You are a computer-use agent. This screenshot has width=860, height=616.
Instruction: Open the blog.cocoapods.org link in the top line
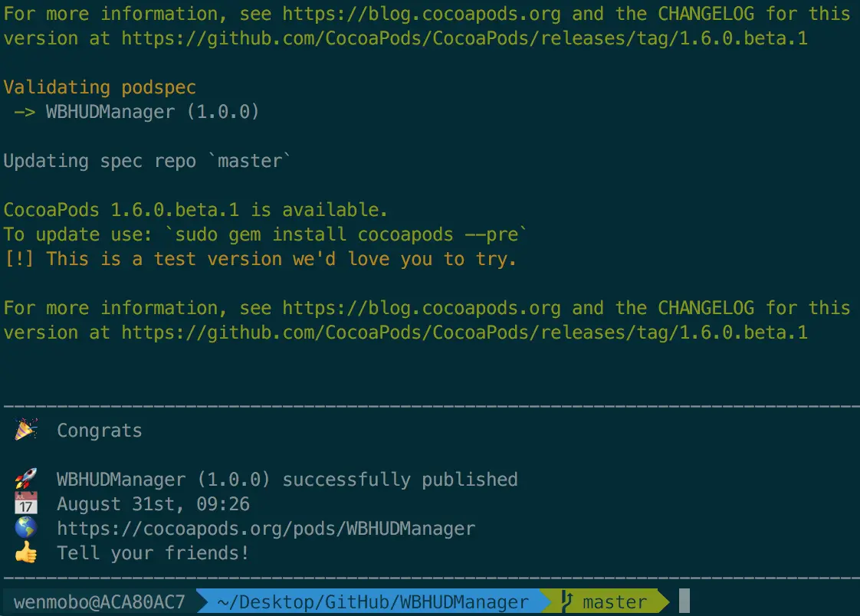[x=422, y=14]
